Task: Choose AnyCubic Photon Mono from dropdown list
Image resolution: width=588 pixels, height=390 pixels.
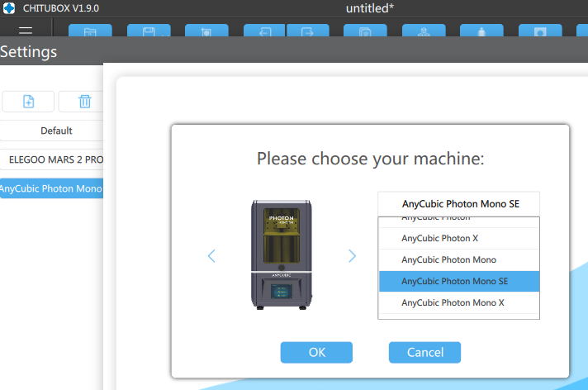Action: pos(459,259)
